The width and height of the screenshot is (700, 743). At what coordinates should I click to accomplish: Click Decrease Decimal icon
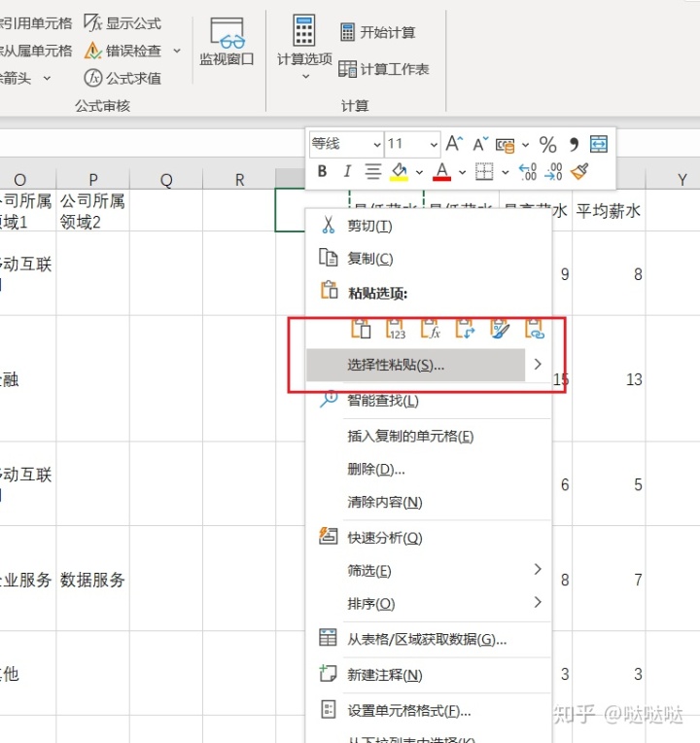(x=553, y=171)
